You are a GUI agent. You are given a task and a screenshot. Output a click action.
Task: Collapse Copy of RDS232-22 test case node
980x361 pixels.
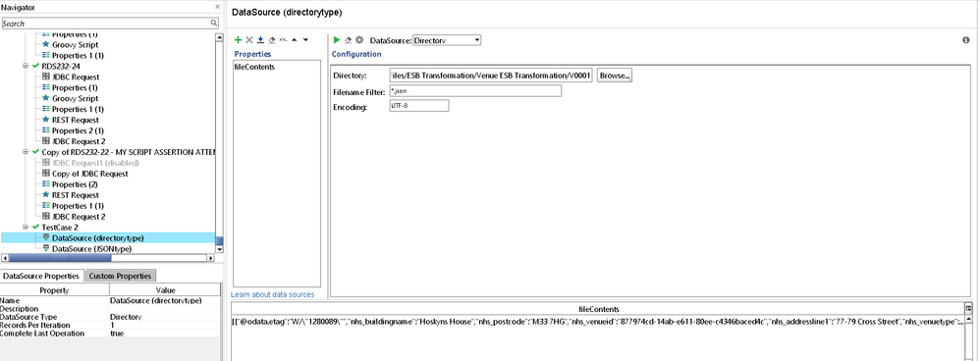(26, 152)
